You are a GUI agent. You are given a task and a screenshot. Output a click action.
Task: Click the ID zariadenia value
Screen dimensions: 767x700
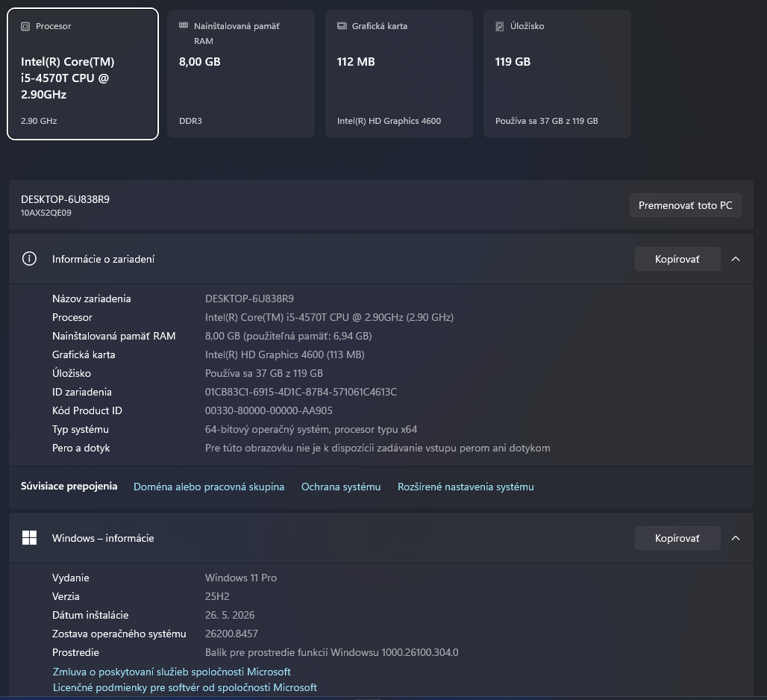tap(301, 392)
